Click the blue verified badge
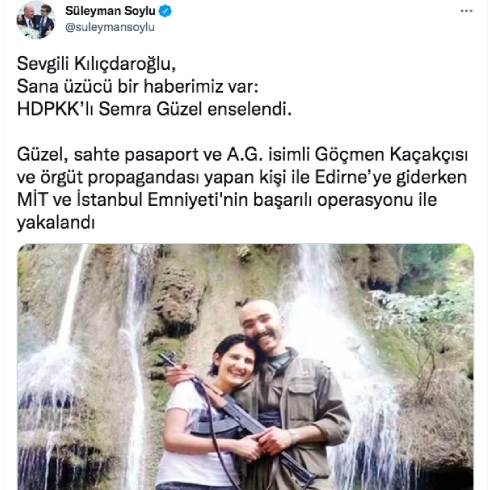Image resolution: width=490 pixels, height=490 pixels. [165, 11]
